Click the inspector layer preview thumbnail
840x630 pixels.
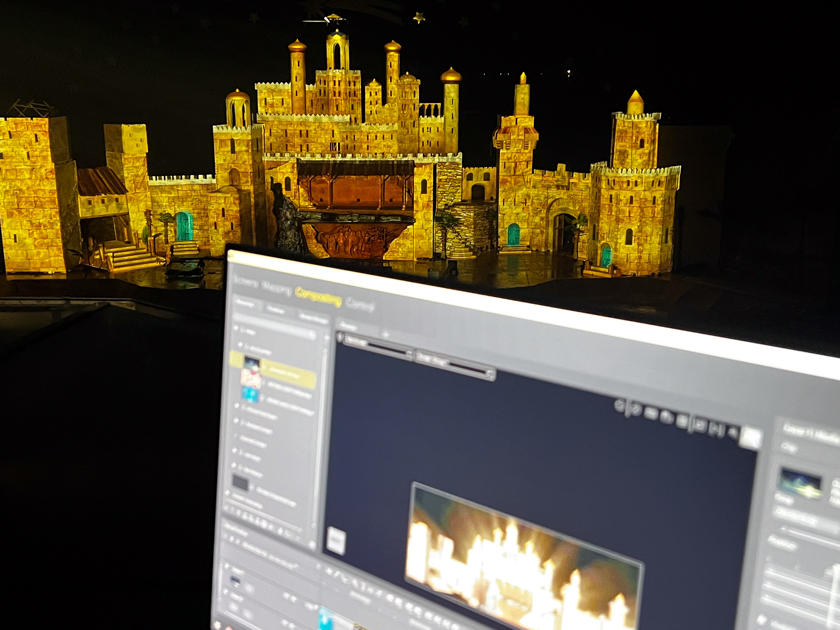click(800, 482)
